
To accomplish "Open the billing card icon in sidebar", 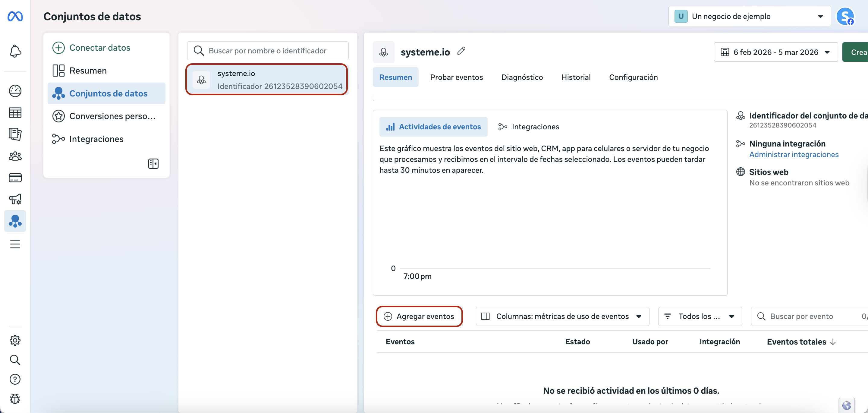I will point(15,177).
